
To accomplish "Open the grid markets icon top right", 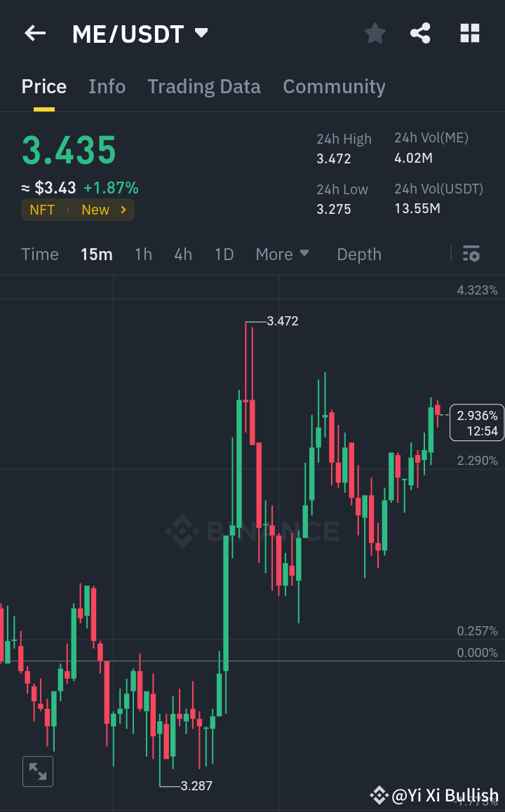I will [x=469, y=33].
